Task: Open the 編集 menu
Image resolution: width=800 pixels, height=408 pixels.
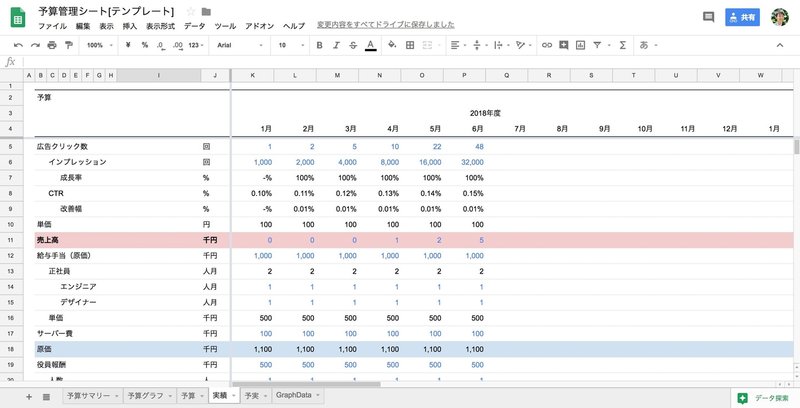Action: 83,26
